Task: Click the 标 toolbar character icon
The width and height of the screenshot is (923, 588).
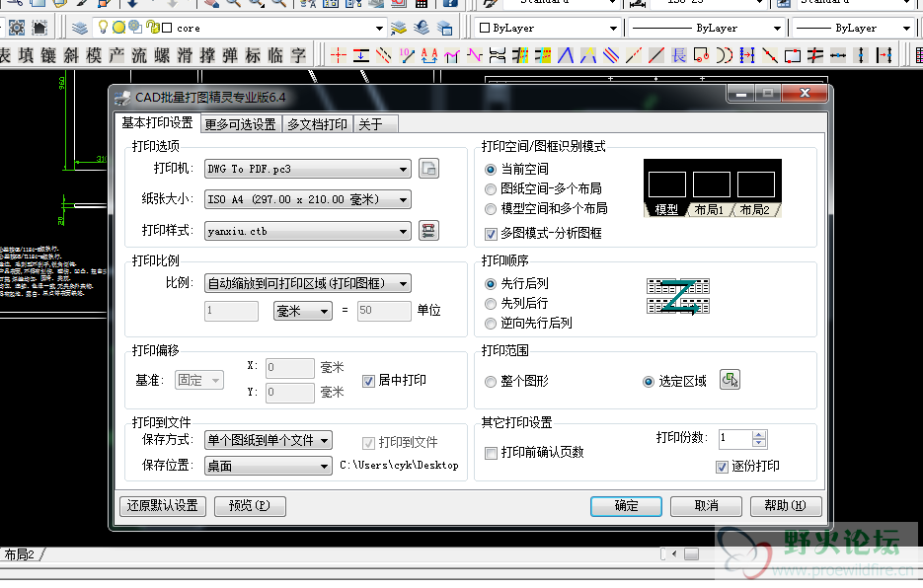Action: (x=253, y=55)
